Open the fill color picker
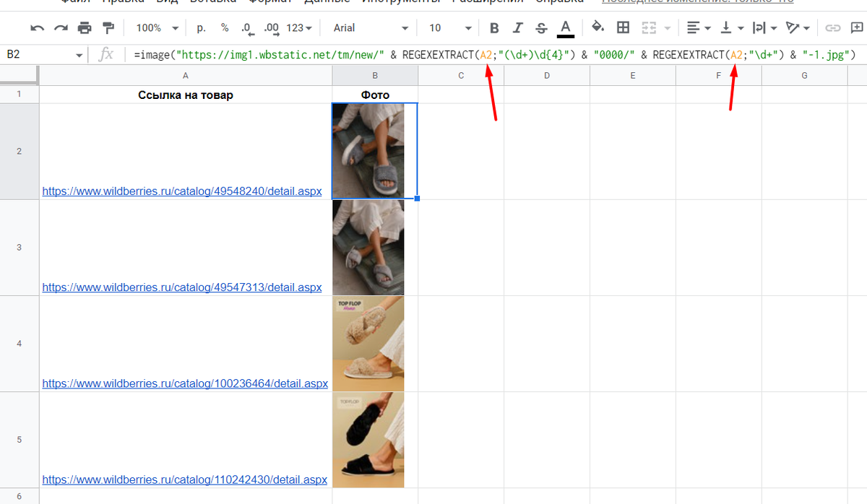867x504 pixels. 598,28
